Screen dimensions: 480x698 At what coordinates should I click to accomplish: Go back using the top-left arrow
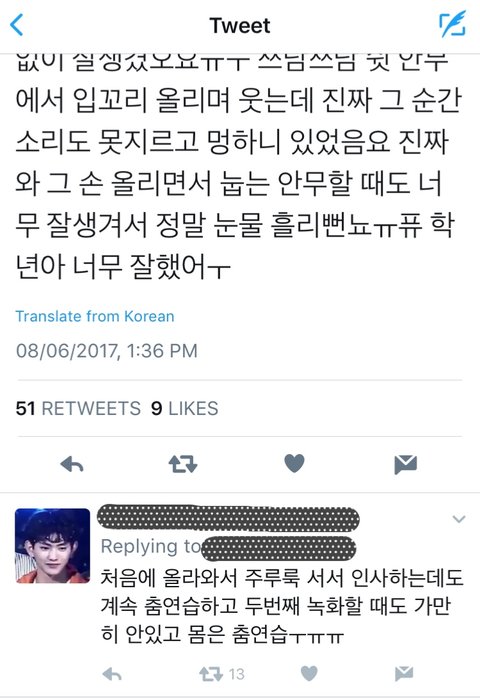[x=17, y=25]
